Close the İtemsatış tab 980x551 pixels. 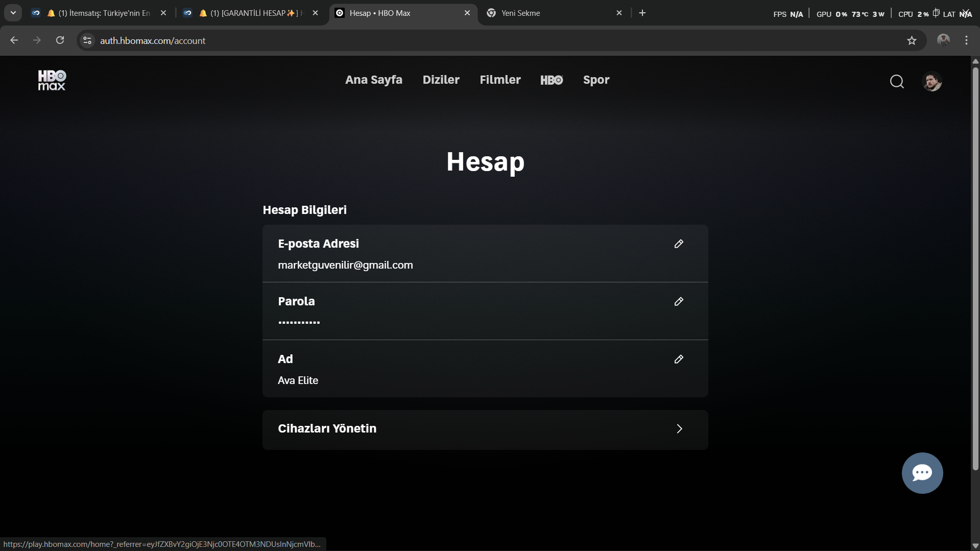point(163,13)
